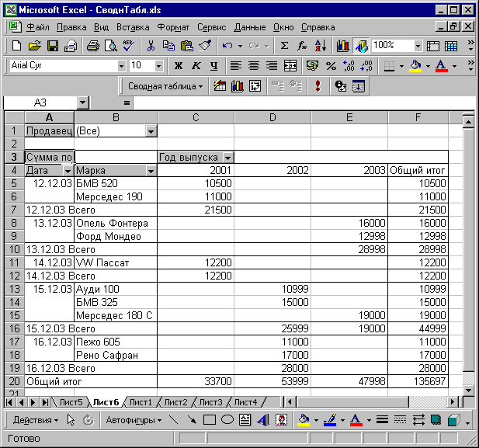
Task: Select the Rectangle drawing tool
Action: click(210, 420)
